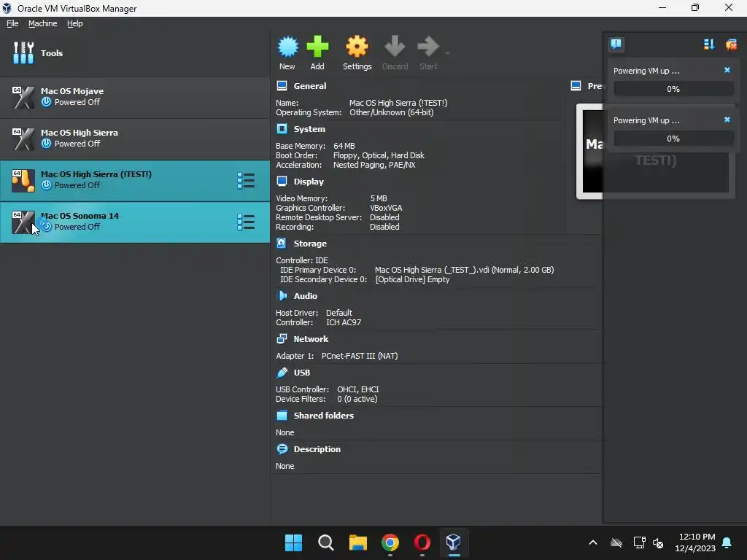The height and width of the screenshot is (560, 747).
Task: Select the Mac OS Mojave virtual machine
Action: (135, 97)
